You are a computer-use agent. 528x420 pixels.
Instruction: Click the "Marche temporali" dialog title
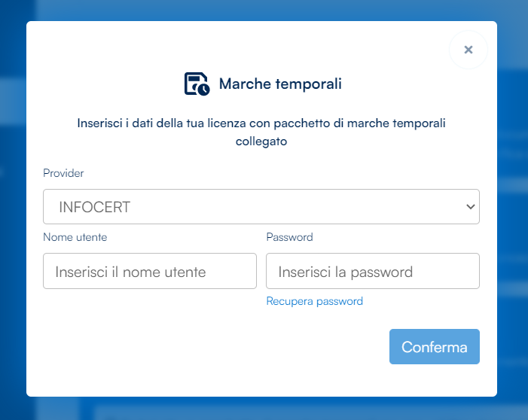click(x=280, y=84)
